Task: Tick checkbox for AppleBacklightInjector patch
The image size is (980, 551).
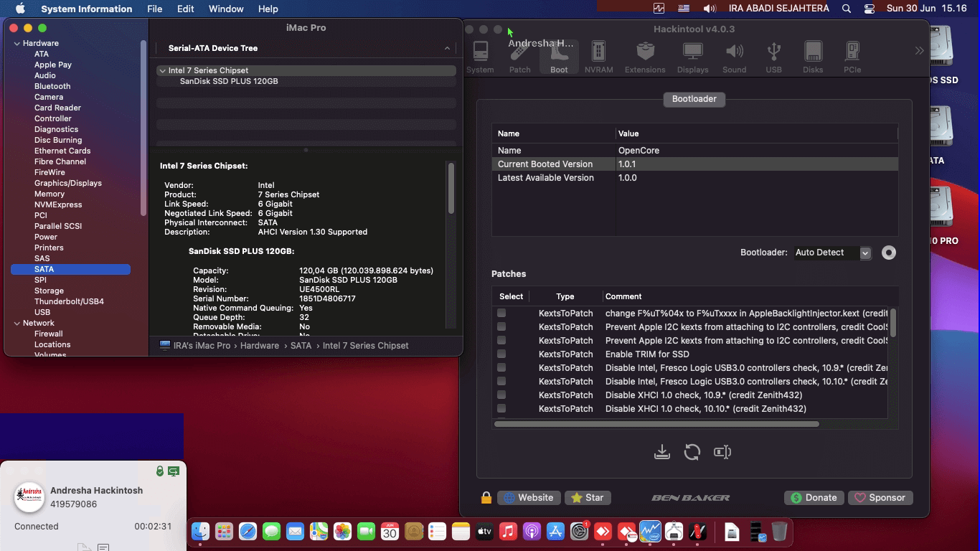Action: coord(501,313)
